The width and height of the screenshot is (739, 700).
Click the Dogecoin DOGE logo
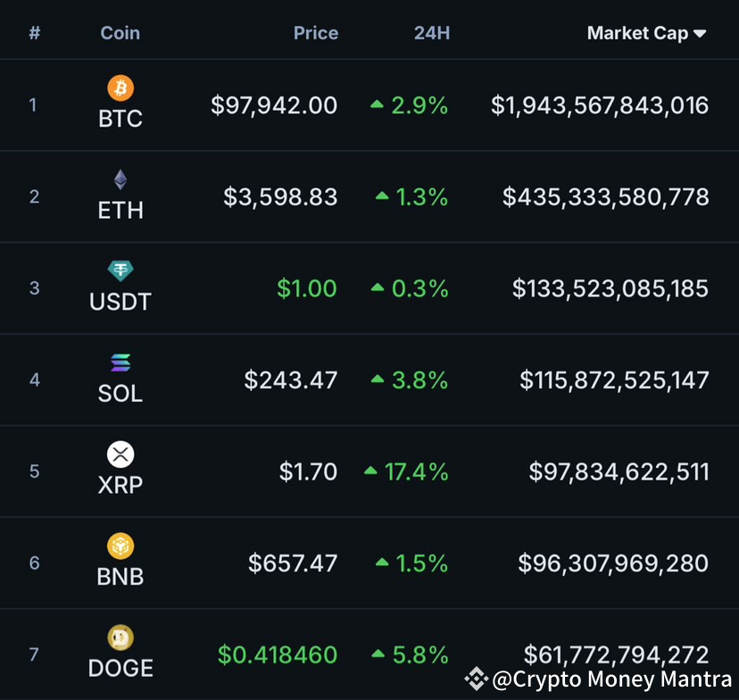click(x=120, y=637)
